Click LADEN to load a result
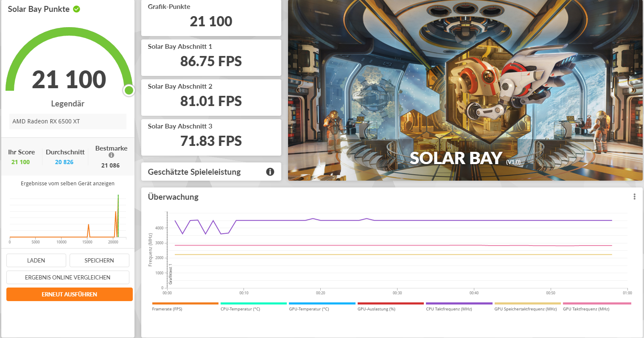This screenshot has width=644, height=338. [36, 260]
